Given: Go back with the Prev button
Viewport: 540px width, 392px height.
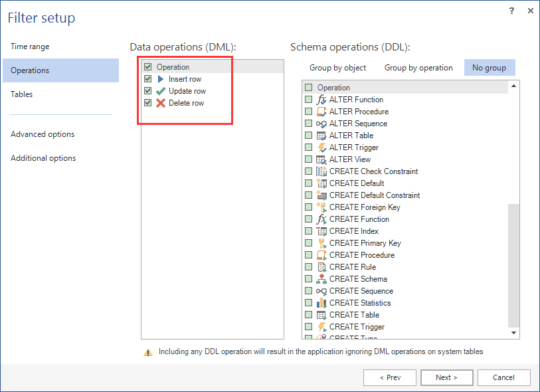Looking at the screenshot, I should pyautogui.click(x=390, y=377).
